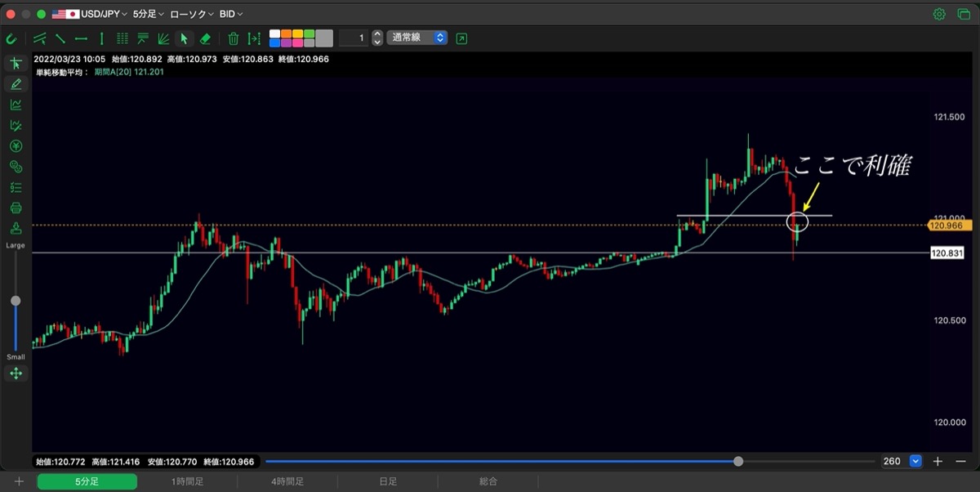Click the four-way move arrows icon
980x492 pixels.
(16, 373)
